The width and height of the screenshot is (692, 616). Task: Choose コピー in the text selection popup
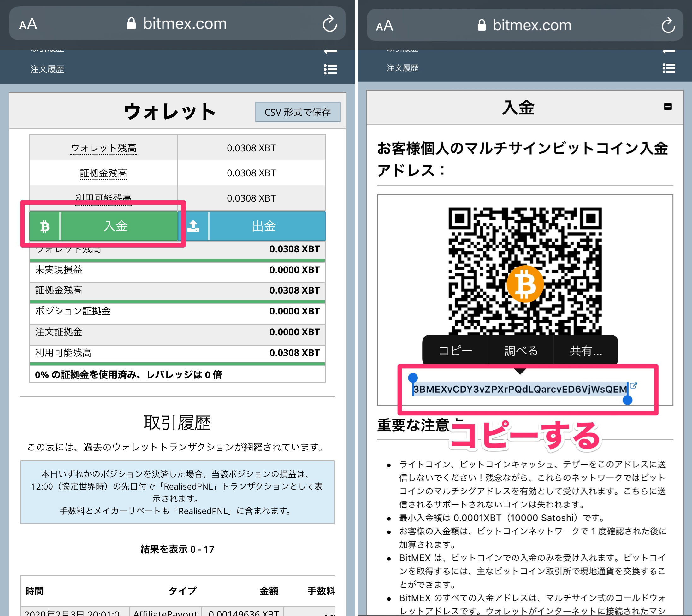pyautogui.click(x=455, y=351)
